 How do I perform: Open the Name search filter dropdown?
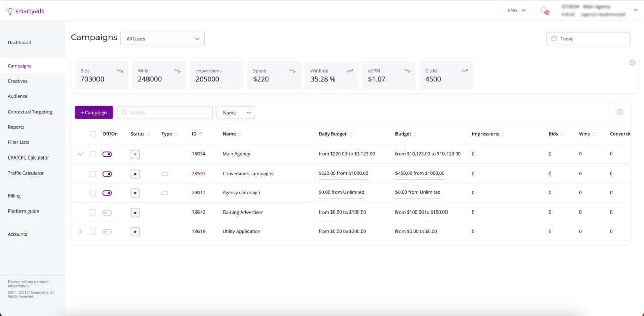click(x=235, y=113)
